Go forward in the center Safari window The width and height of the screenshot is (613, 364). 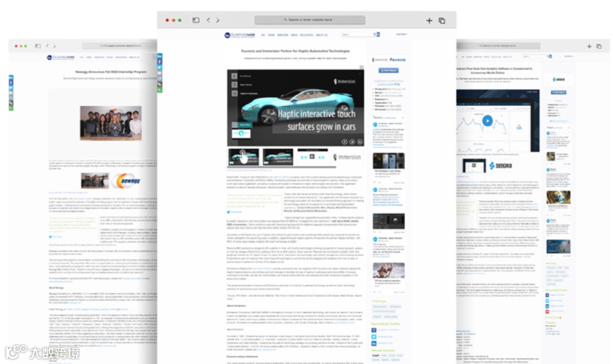pos(218,20)
